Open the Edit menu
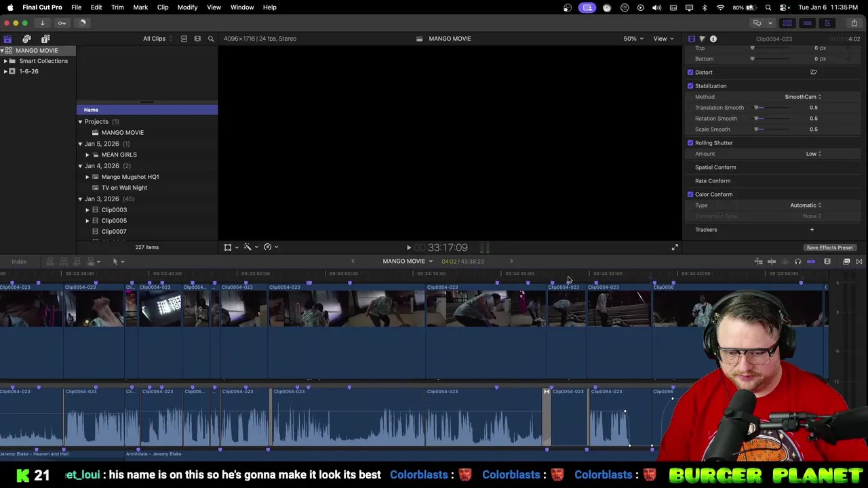 point(96,7)
